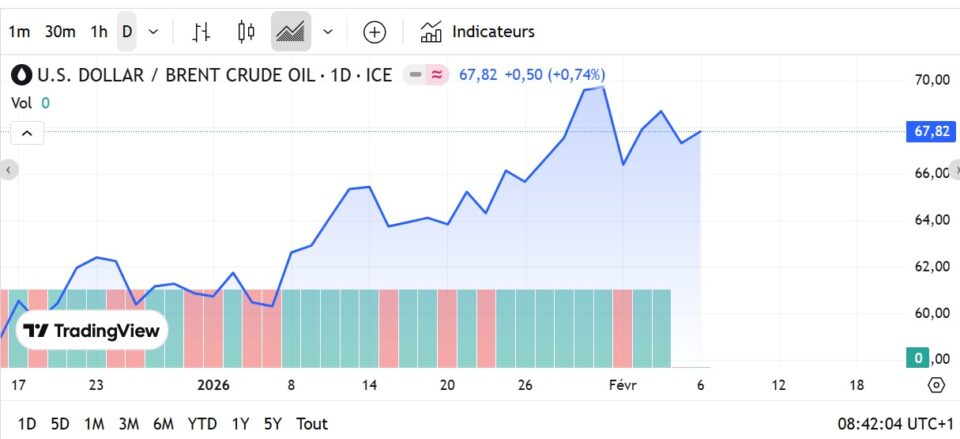
Task: Expand the time interval dropdown arrow
Action: [x=153, y=32]
